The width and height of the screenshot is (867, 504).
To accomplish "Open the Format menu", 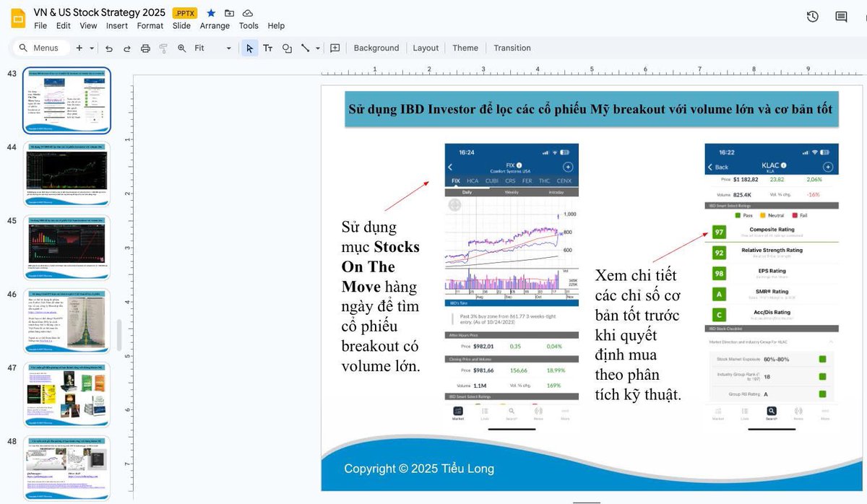I will click(x=150, y=26).
